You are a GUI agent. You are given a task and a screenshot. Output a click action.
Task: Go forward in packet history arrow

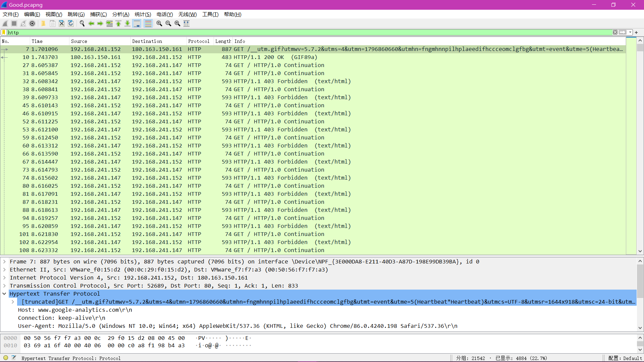[x=100, y=23]
